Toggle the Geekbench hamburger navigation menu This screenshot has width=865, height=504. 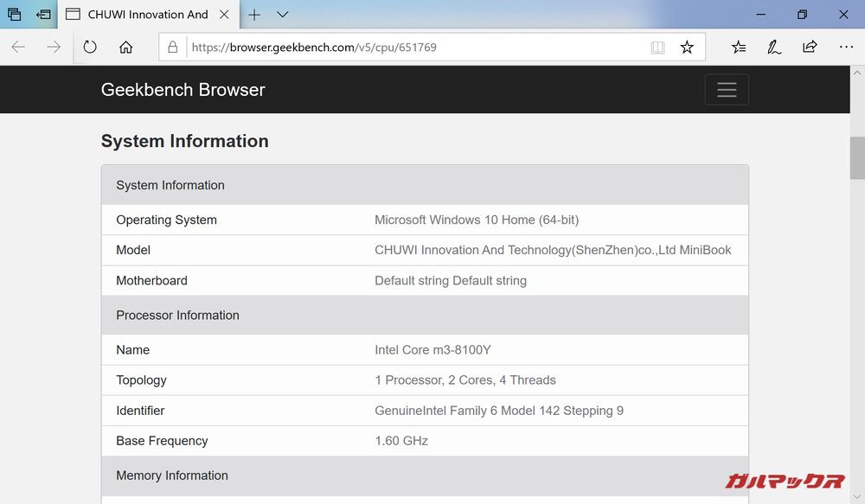727,90
